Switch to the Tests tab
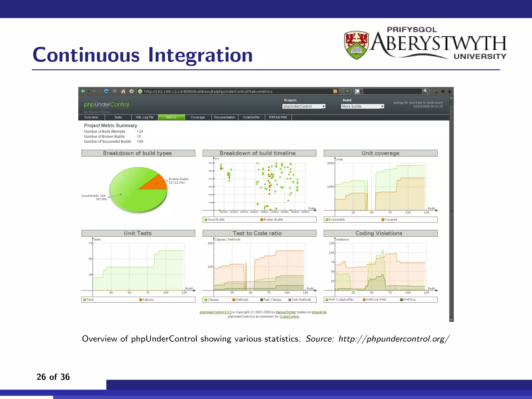 [x=118, y=117]
